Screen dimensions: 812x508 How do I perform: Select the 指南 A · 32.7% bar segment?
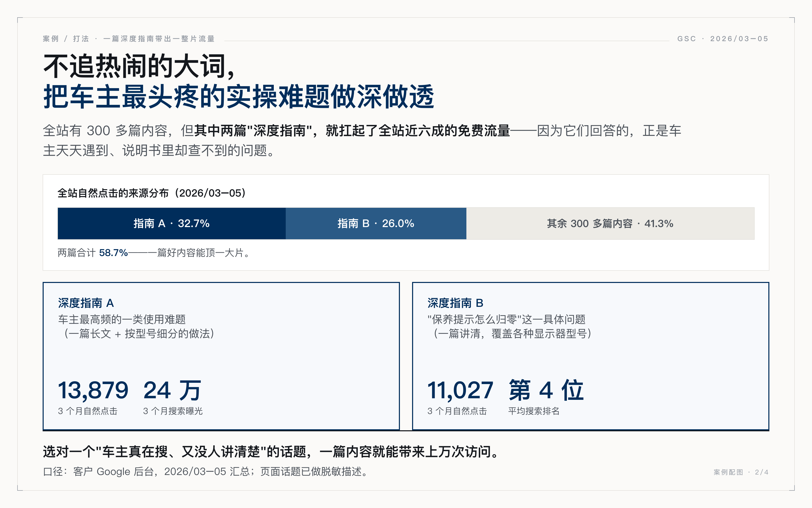pyautogui.click(x=172, y=224)
